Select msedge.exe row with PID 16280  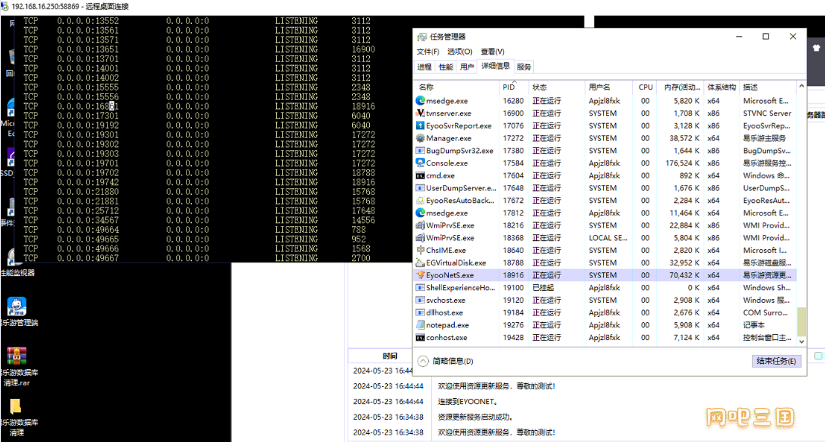605,101
